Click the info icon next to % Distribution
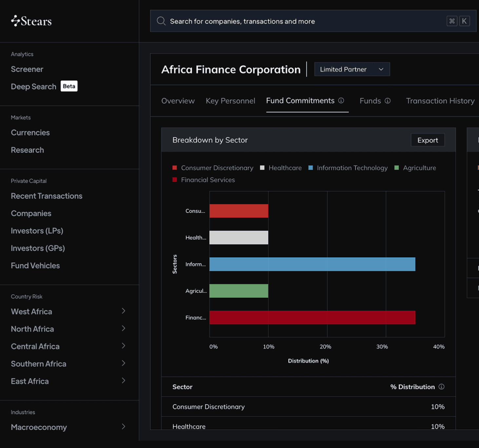Viewport: 479px width, 448px height. (x=441, y=387)
